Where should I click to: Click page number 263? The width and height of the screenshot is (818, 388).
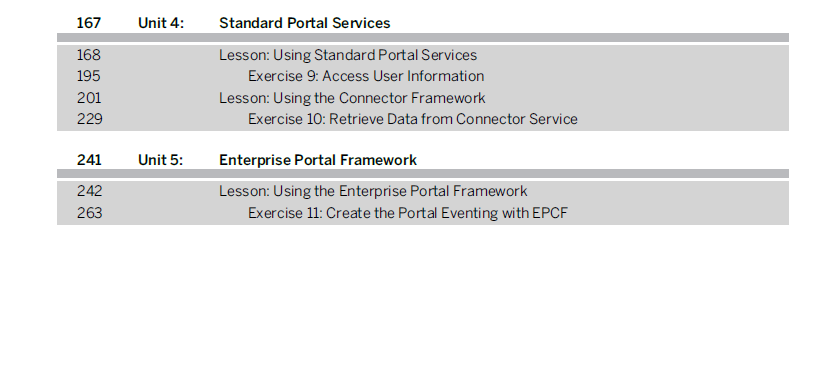click(90, 213)
